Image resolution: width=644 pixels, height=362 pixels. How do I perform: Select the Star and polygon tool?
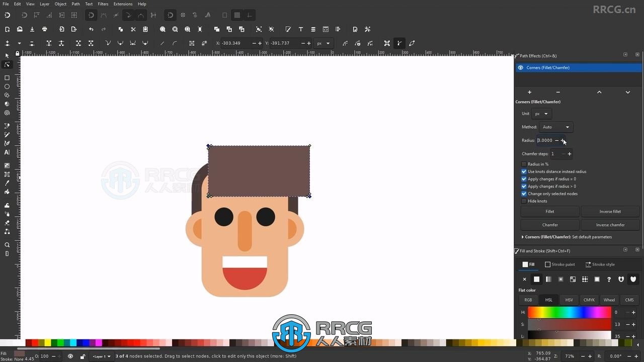(x=7, y=96)
